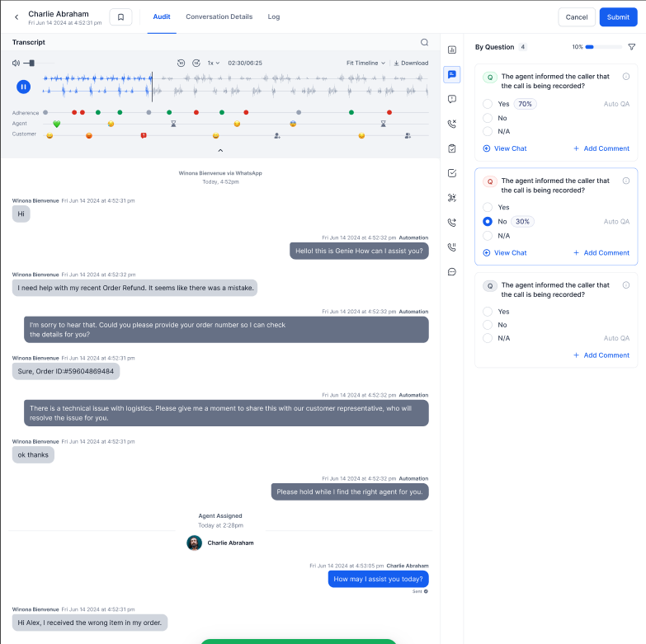646x644 pixels.
Task: Open the bar chart analytics sidebar icon
Action: pos(451,50)
